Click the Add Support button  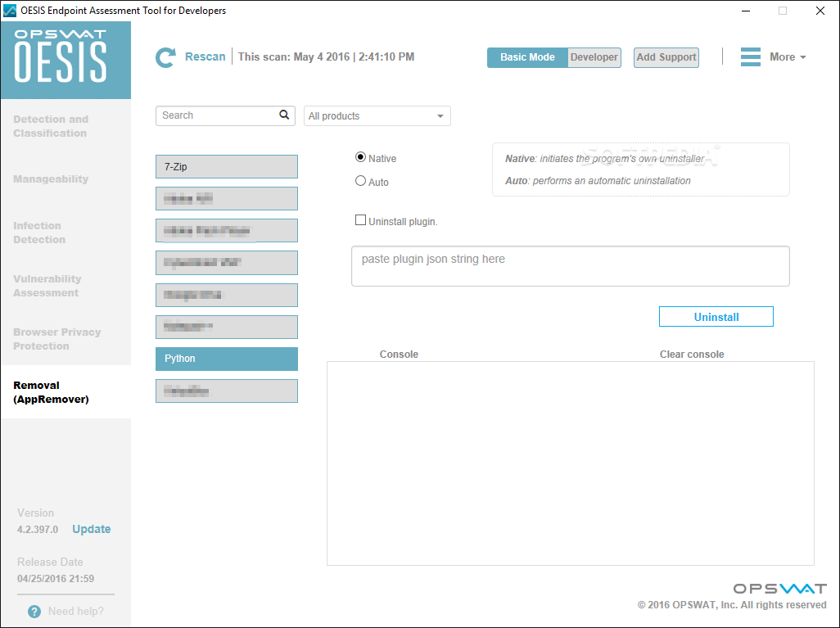pyautogui.click(x=666, y=57)
